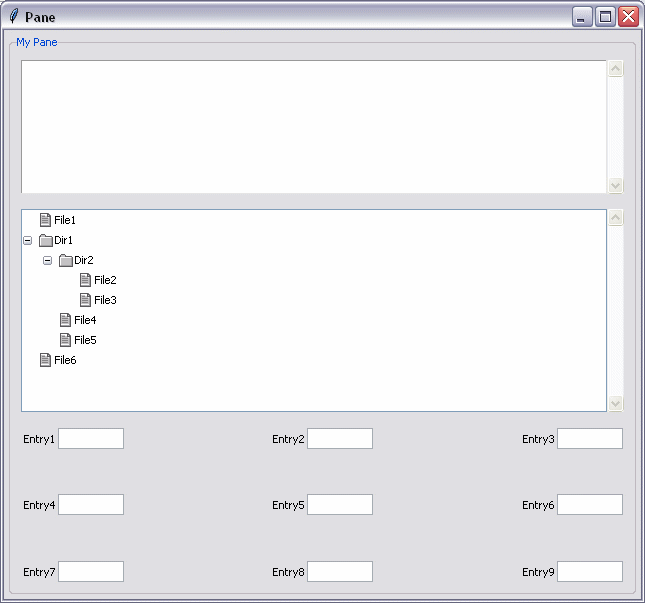
Task: Click the File5 document icon
Action: (65, 340)
